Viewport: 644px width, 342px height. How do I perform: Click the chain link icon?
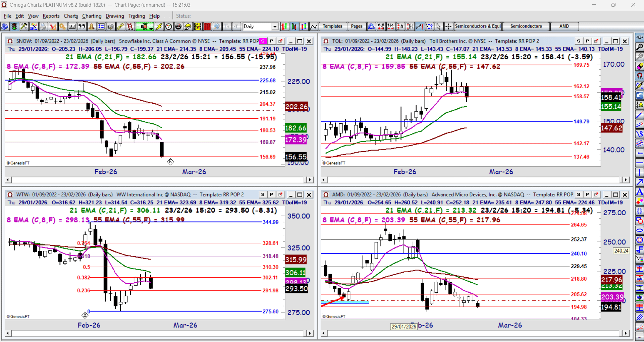click(x=120, y=26)
